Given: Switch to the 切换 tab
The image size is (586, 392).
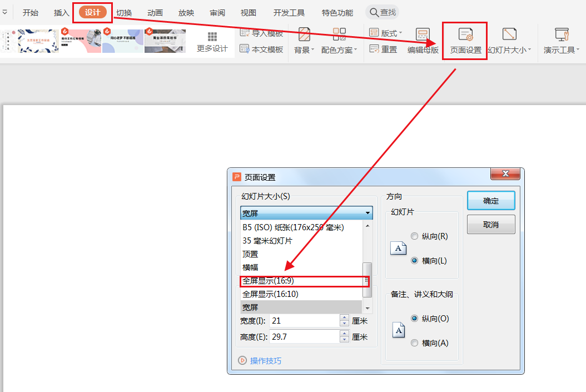Looking at the screenshot, I should pyautogui.click(x=123, y=13).
